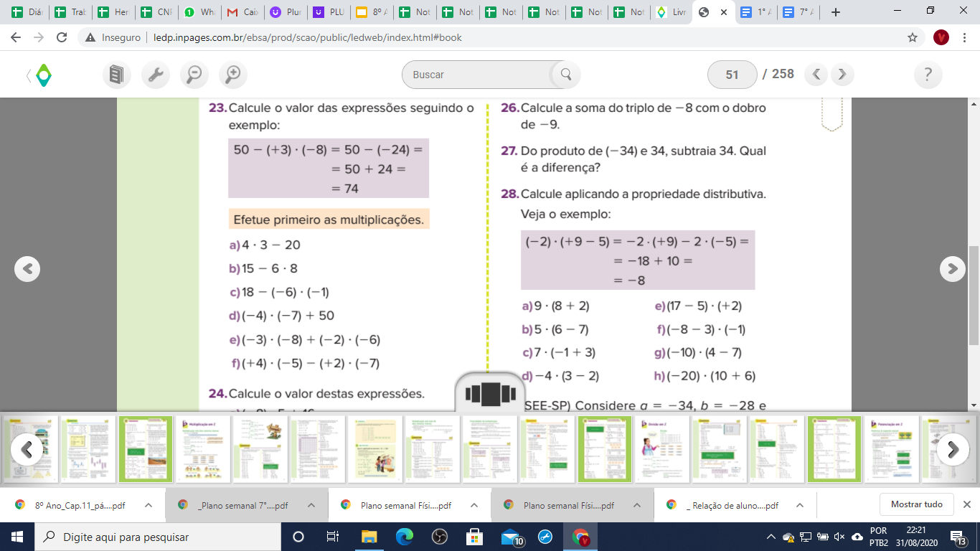Switch to the Livr tab
This screenshot has height=551, width=980.
672,12
